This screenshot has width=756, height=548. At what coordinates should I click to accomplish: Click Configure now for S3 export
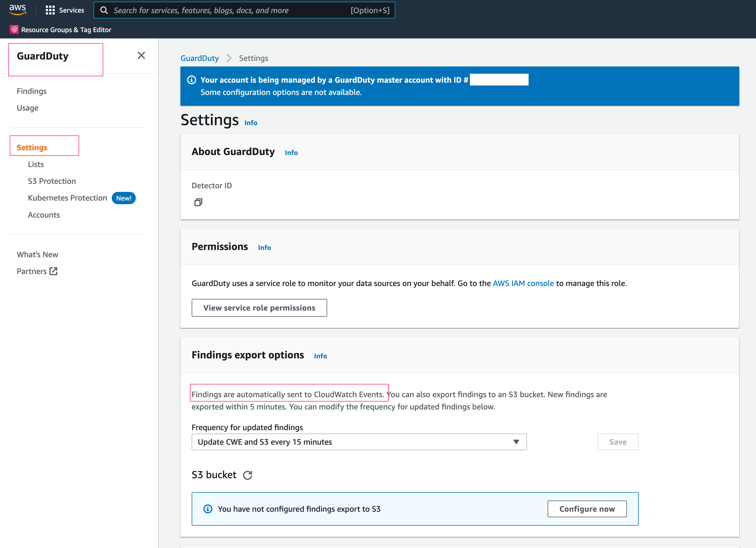tap(587, 509)
